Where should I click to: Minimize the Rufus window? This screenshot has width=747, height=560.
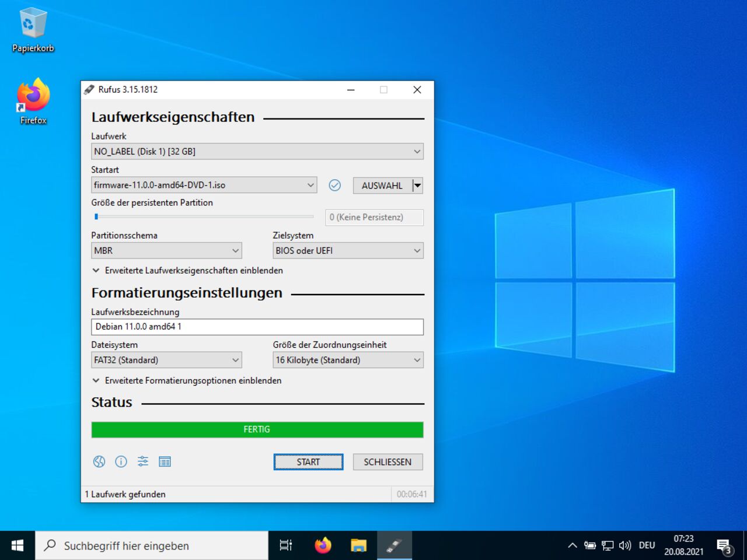[351, 90]
